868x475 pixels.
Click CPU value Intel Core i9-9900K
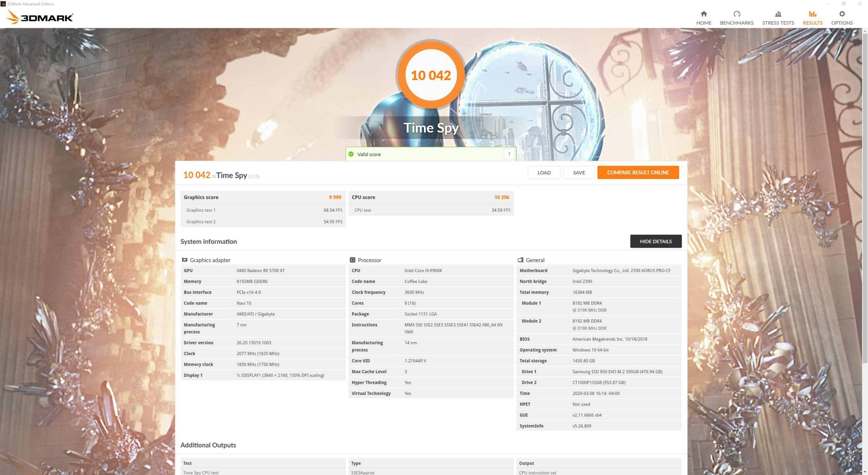423,270
